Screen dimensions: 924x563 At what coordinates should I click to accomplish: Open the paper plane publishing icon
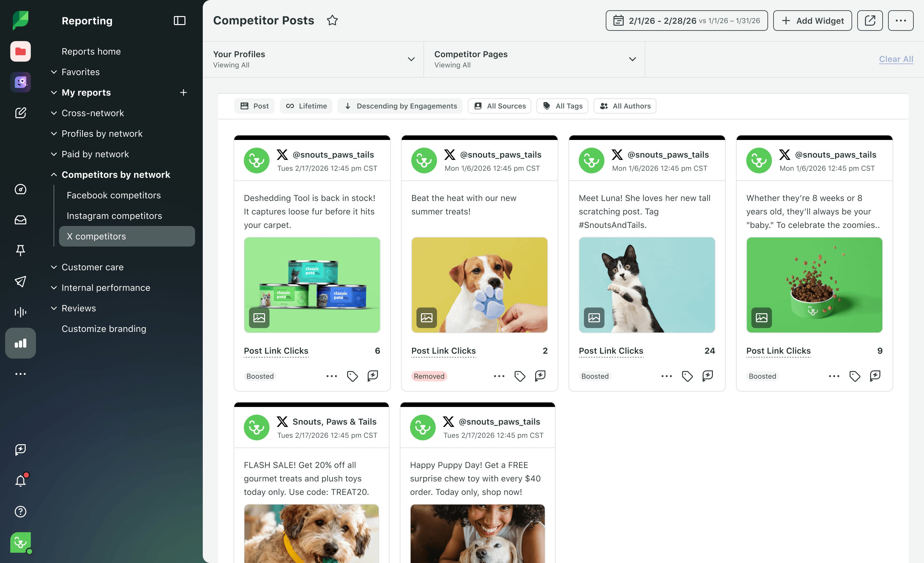(20, 281)
